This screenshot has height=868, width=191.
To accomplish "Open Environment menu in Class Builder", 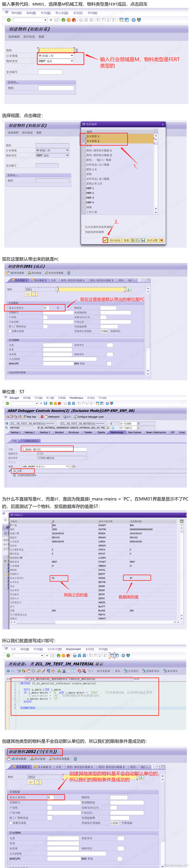I will tap(73, 649).
